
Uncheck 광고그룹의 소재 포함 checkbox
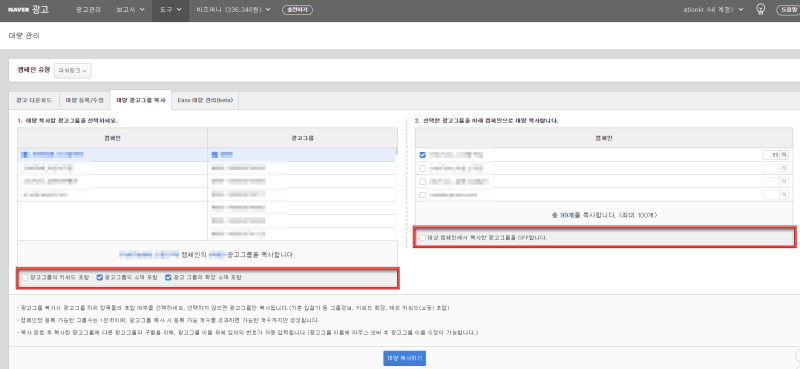coord(100,278)
